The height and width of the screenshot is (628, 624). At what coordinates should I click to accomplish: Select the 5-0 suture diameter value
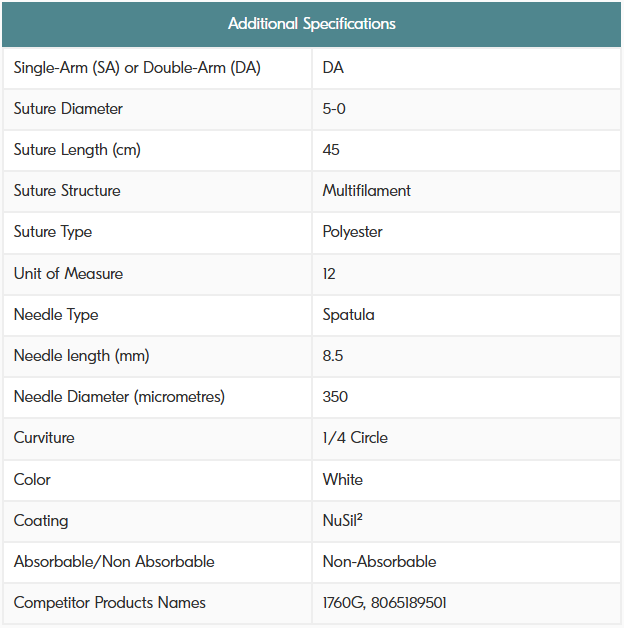[335, 109]
